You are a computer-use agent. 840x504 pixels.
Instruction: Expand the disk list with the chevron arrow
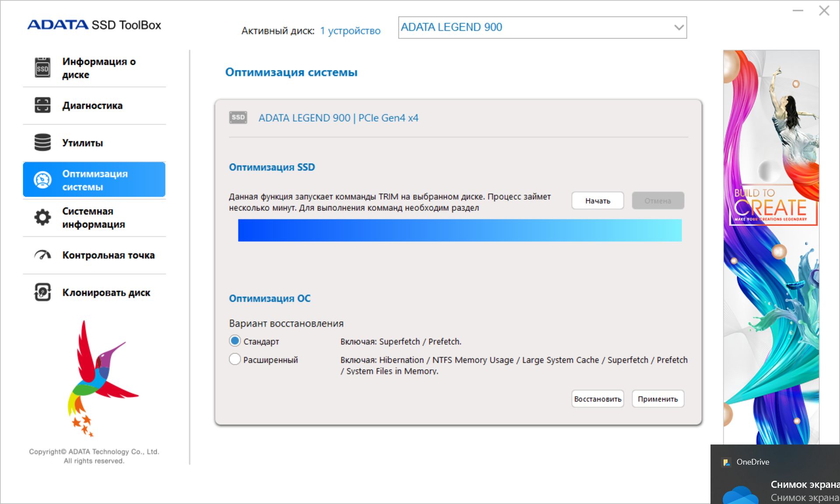[x=679, y=28]
